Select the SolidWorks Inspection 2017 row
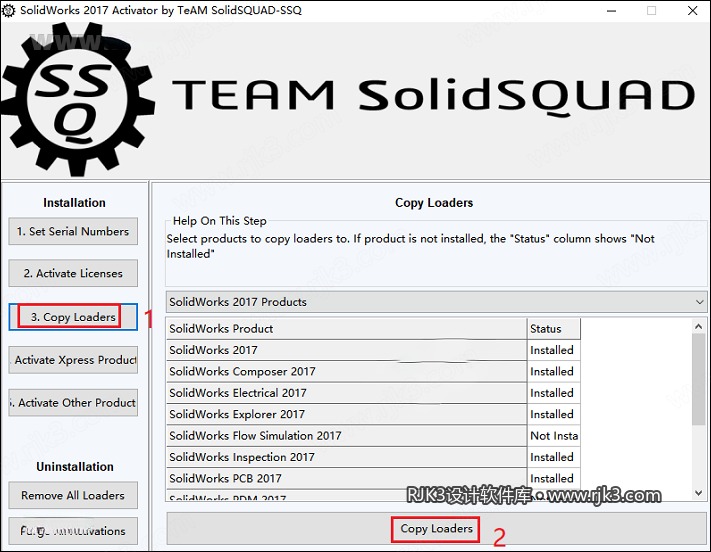Image resolution: width=711 pixels, height=552 pixels. (373, 457)
